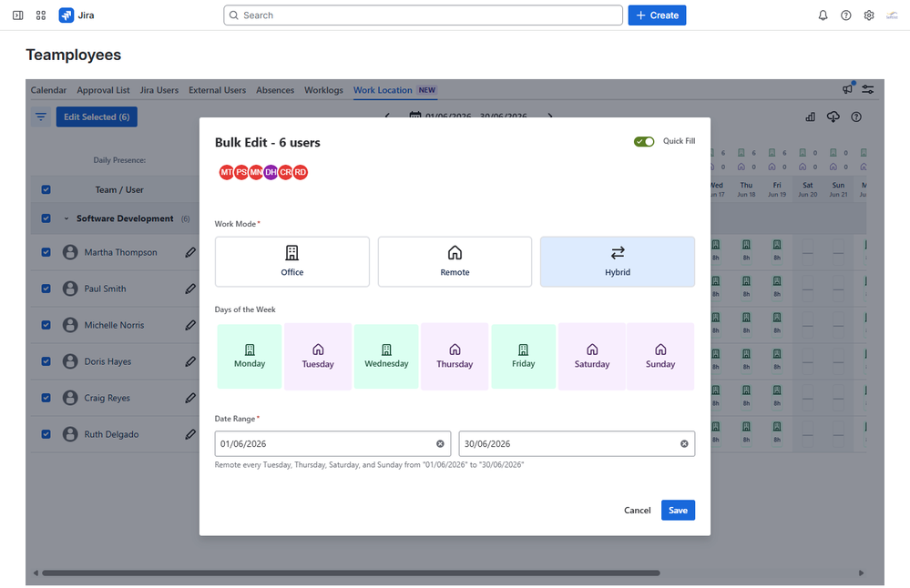Open the settings gear icon
This screenshot has height=588, width=910.
pyautogui.click(x=869, y=15)
